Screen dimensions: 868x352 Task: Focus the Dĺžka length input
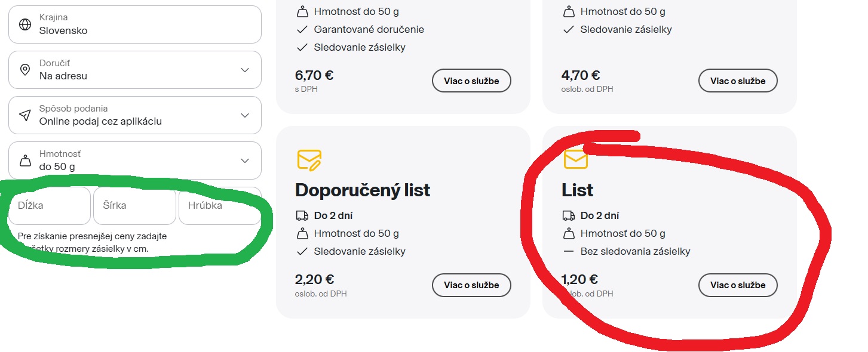click(50, 206)
